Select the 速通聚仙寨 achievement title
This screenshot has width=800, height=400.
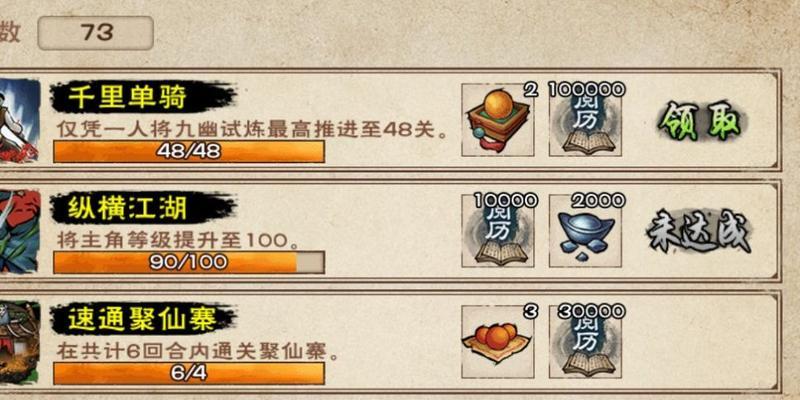pos(142,319)
